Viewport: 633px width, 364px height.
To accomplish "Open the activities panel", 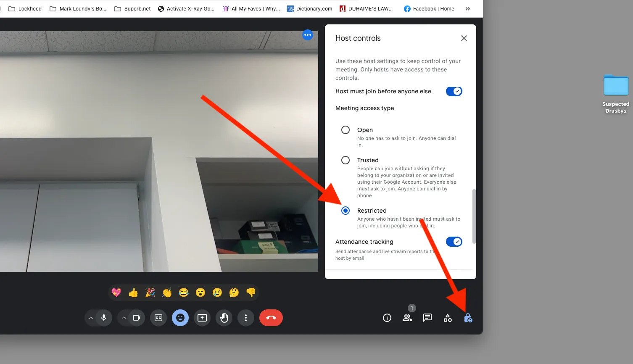I will pos(448,318).
